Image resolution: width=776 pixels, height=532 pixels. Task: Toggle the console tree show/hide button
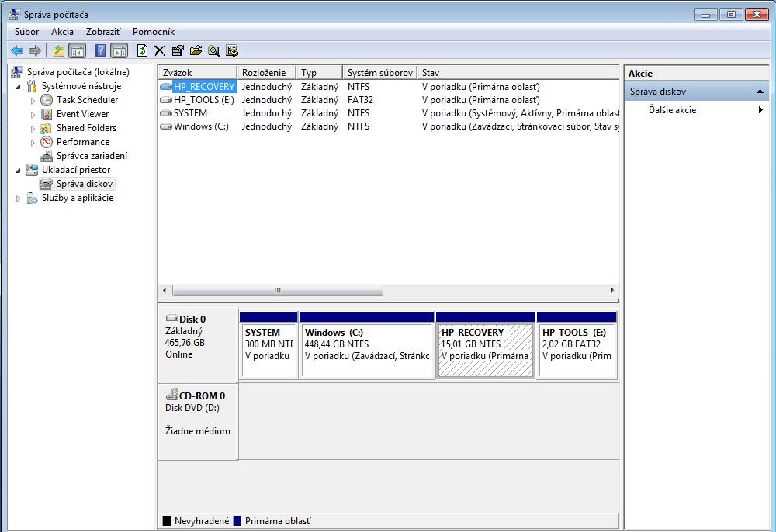(x=77, y=50)
